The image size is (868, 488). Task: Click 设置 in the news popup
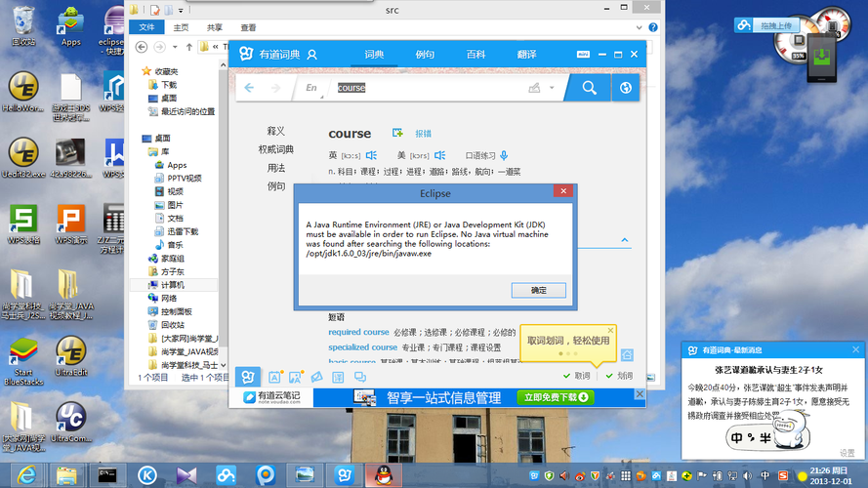pos(847,453)
